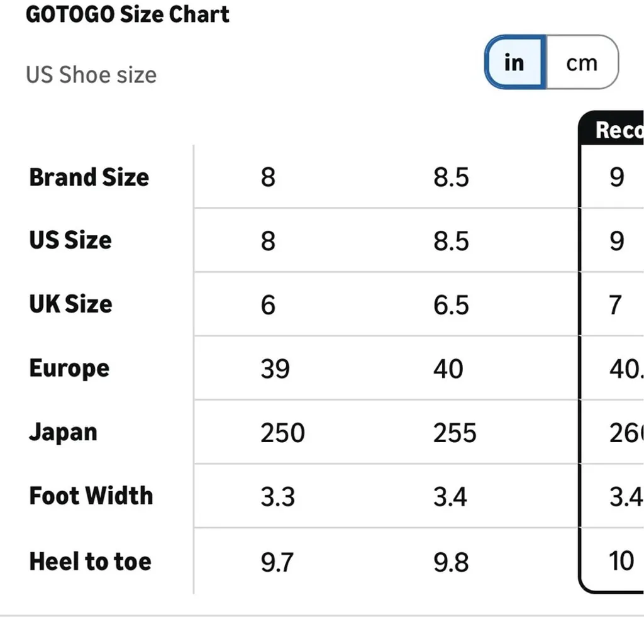
Task: Click the Foot Width 3.3 cell
Action: (x=277, y=496)
